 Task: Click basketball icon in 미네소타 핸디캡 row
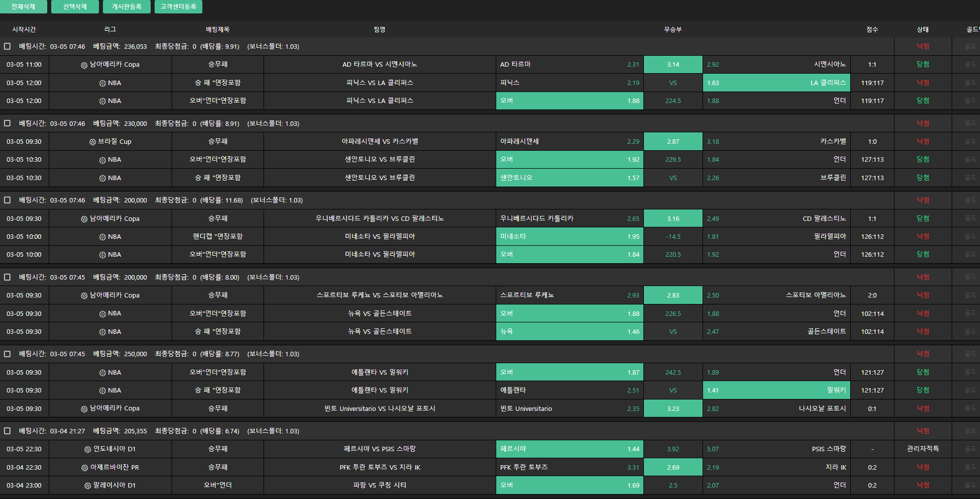pyautogui.click(x=102, y=237)
